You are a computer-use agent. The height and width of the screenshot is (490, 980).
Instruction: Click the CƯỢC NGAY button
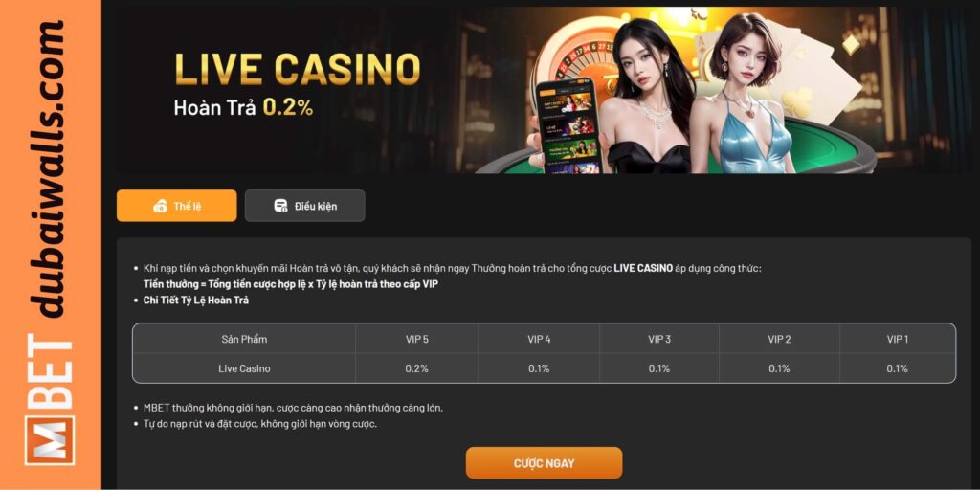(544, 463)
